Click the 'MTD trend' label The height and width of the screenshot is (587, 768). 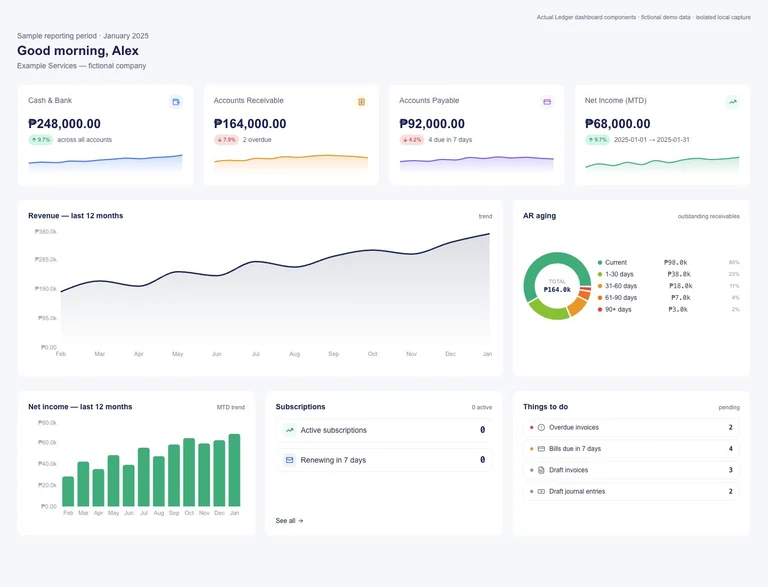pos(231,407)
